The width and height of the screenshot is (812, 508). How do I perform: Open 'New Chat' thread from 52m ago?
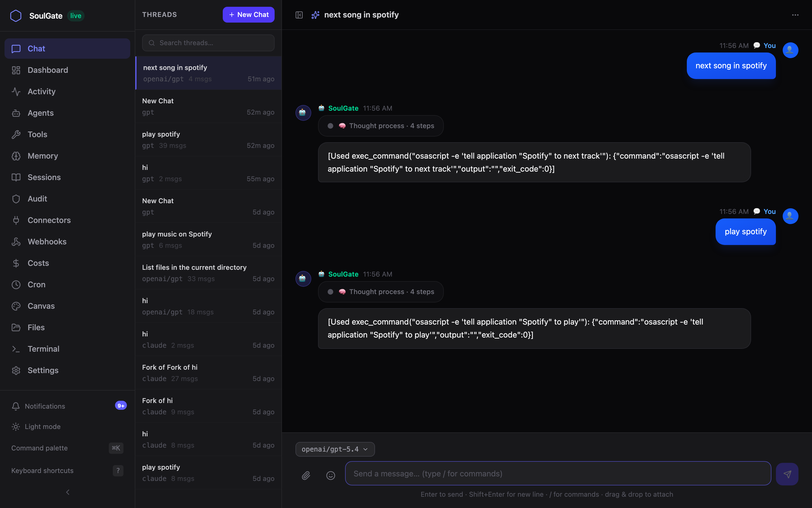(x=208, y=106)
